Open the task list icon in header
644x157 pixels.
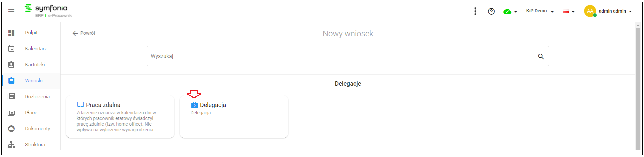(x=478, y=11)
